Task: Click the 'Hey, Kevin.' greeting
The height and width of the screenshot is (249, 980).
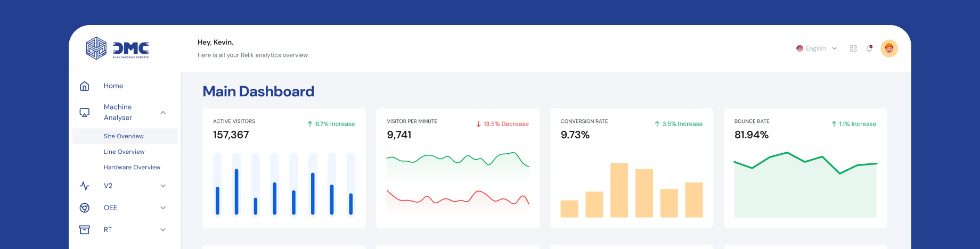Action: point(216,42)
